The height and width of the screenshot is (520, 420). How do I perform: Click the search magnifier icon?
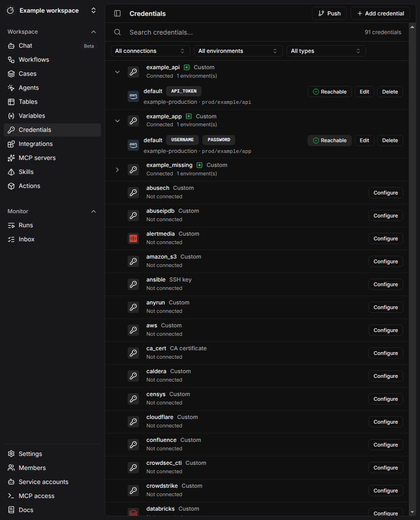point(117,32)
